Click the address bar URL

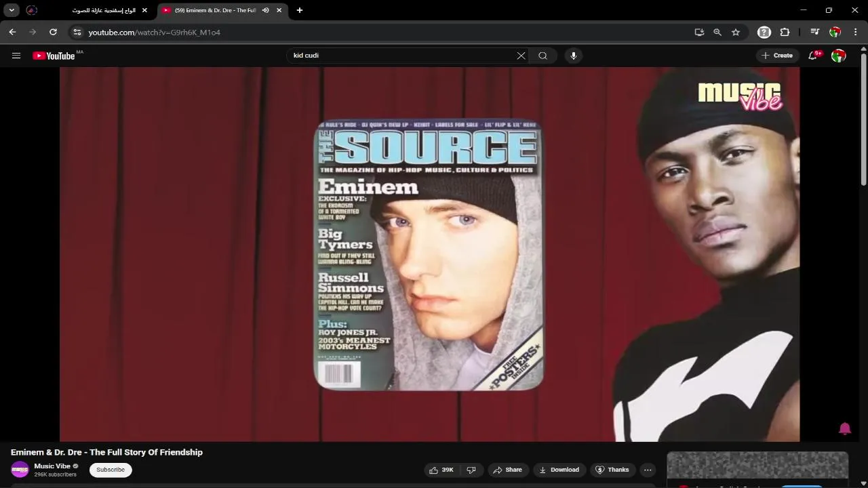tap(155, 32)
